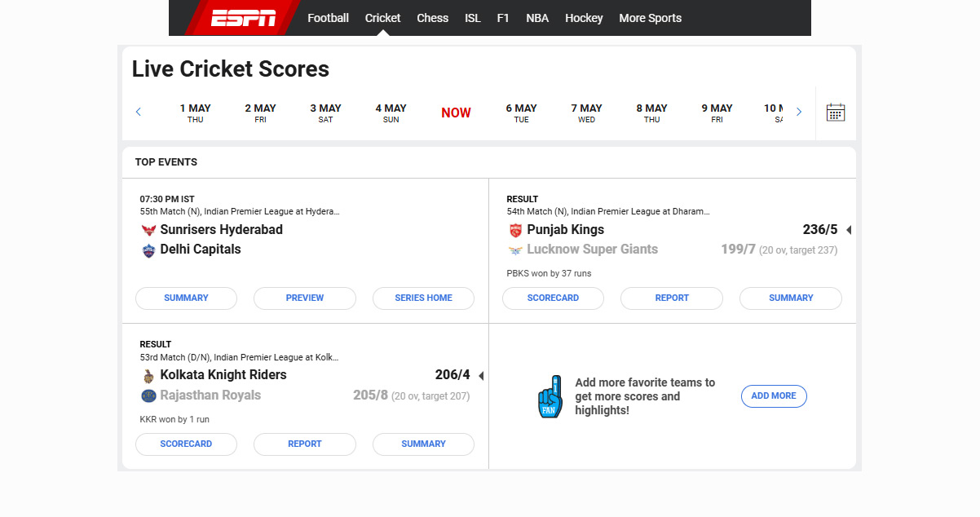Open Scorecard for Punjab Kings match
The width and height of the screenshot is (980, 517).
pyautogui.click(x=553, y=298)
